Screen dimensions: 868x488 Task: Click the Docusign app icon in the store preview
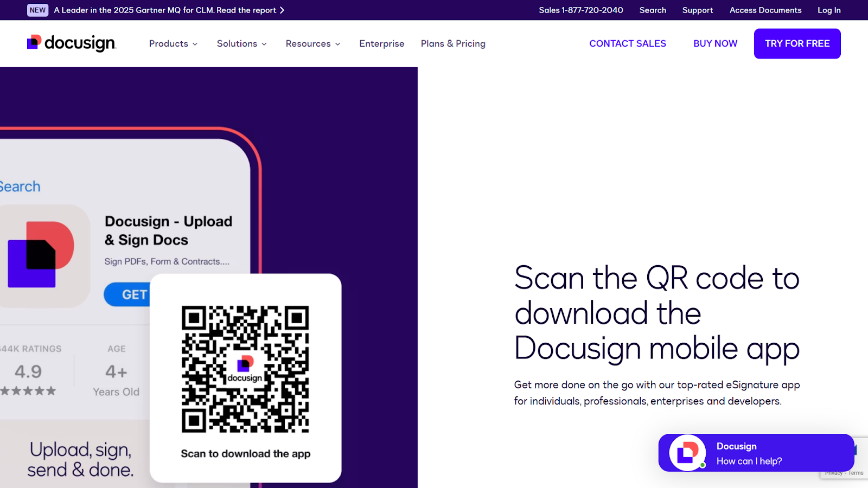(46, 256)
